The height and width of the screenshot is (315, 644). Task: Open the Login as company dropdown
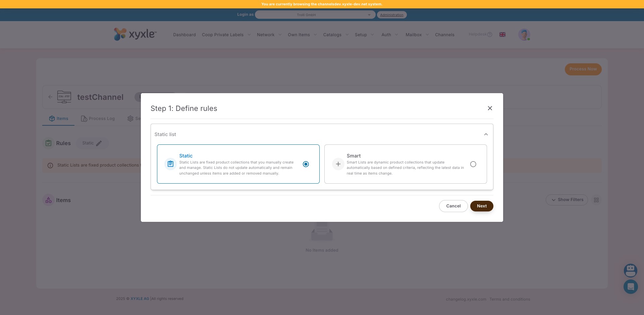pyautogui.click(x=315, y=15)
